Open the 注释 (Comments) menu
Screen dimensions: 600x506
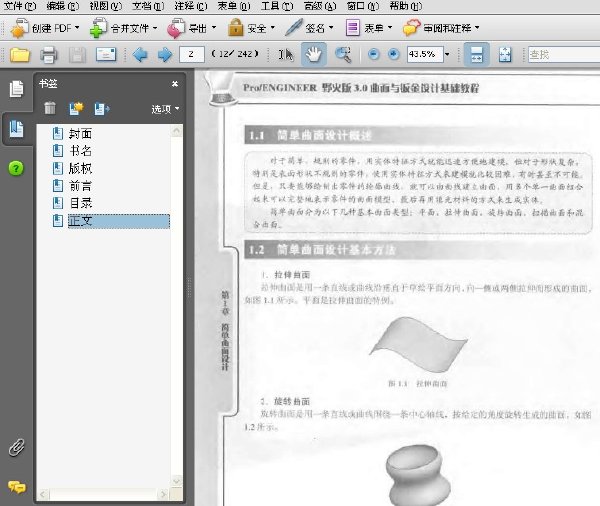pyautogui.click(x=191, y=6)
